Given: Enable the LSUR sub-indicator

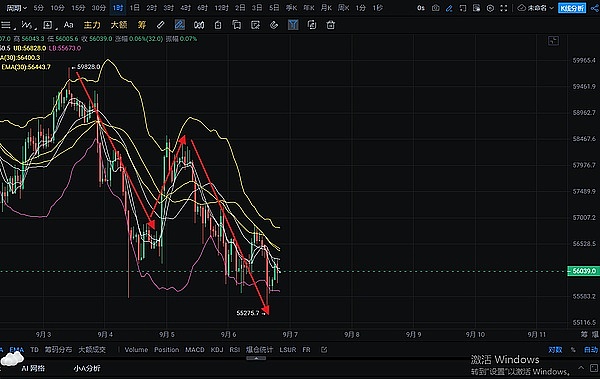Looking at the screenshot, I should [288, 350].
